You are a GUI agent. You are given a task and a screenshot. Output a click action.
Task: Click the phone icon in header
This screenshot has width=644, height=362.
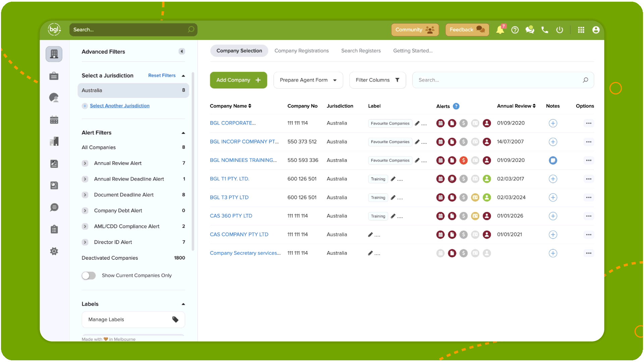click(545, 30)
